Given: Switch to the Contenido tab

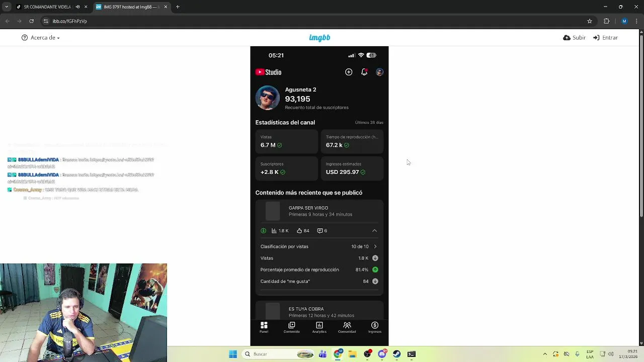Looking at the screenshot, I should 291,327.
